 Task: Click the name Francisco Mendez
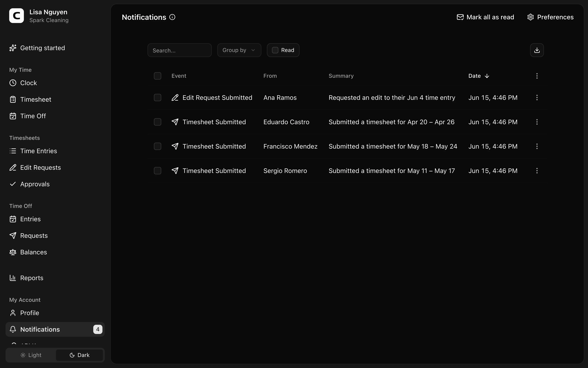tap(290, 146)
